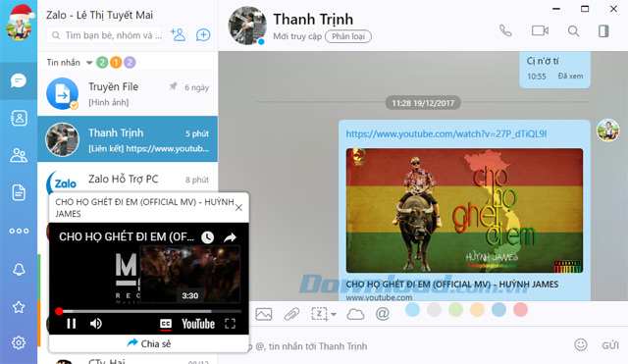Click Thanh Trịnh's avatar in chat header
Image resolution: width=628 pixels, height=364 pixels.
[x=247, y=26]
